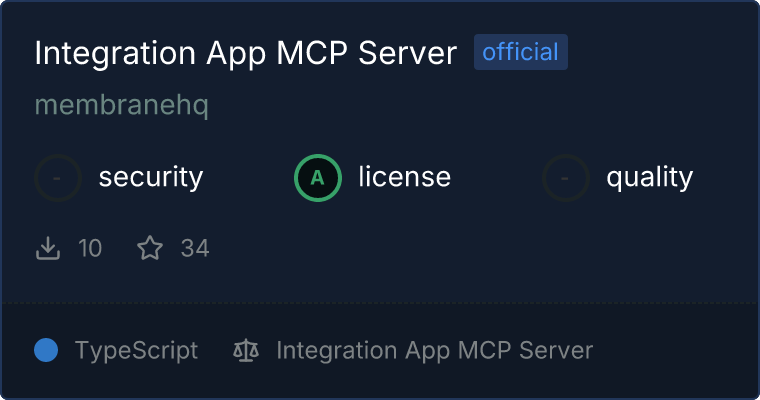Click the quality score circle badge
The height and width of the screenshot is (400, 760).
click(566, 178)
